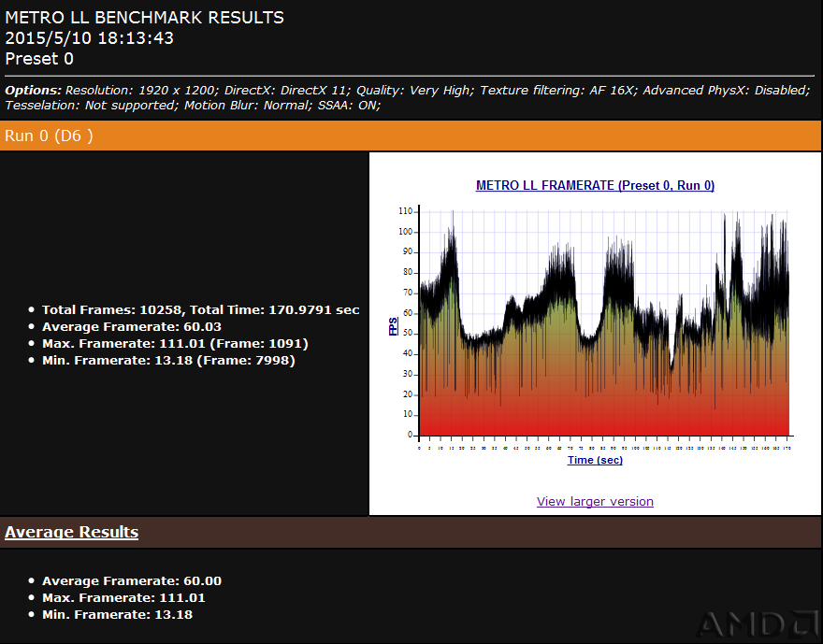This screenshot has height=644, width=823.
Task: Click Min. Framerate: 13.18 (Frame: 7998) line
Action: pyautogui.click(x=168, y=360)
